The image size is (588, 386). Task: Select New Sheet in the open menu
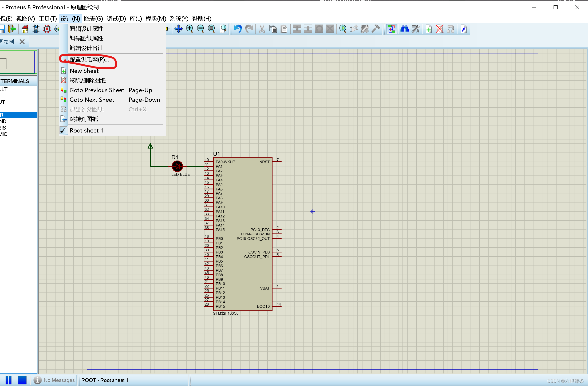(x=84, y=71)
